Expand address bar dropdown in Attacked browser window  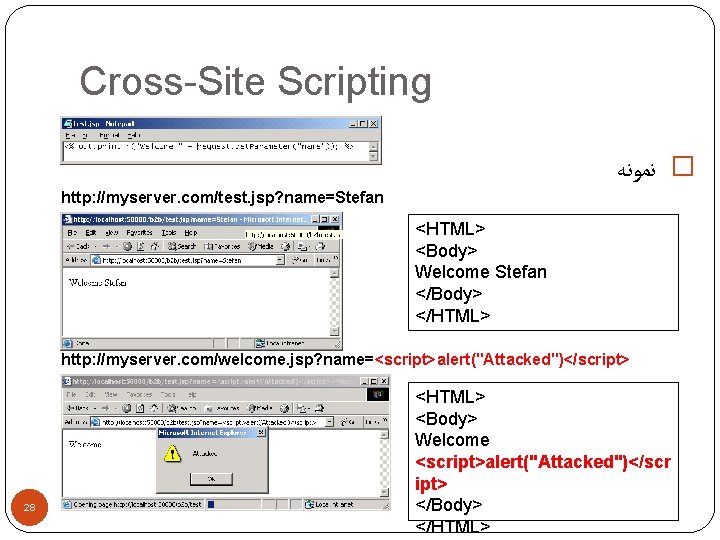tap(329, 422)
